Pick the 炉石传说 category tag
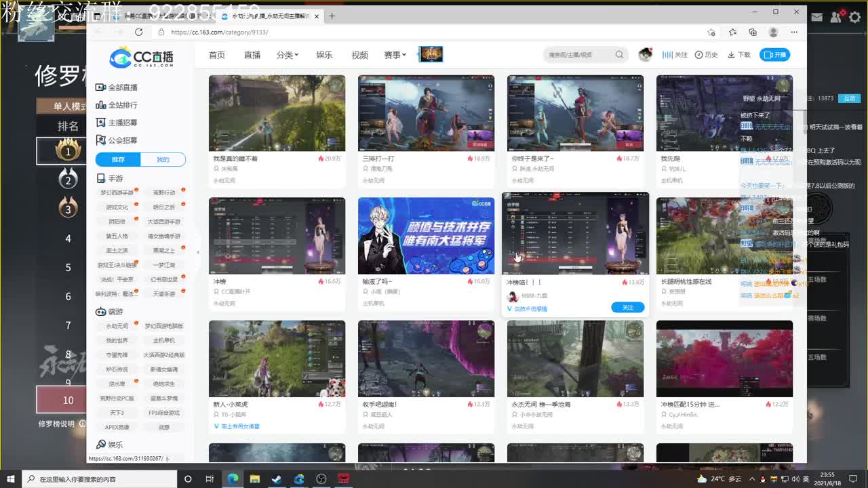The height and width of the screenshot is (488, 868). pyautogui.click(x=117, y=369)
